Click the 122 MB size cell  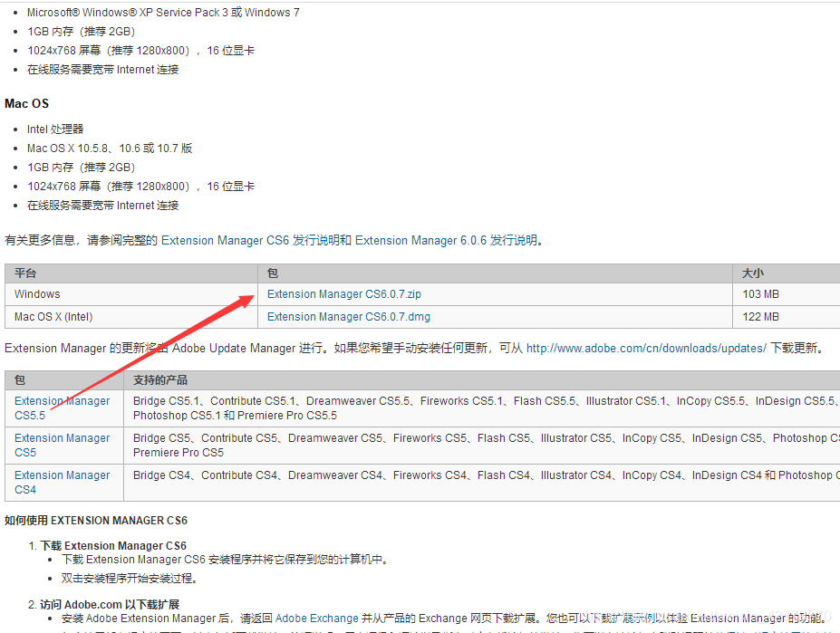(786, 317)
